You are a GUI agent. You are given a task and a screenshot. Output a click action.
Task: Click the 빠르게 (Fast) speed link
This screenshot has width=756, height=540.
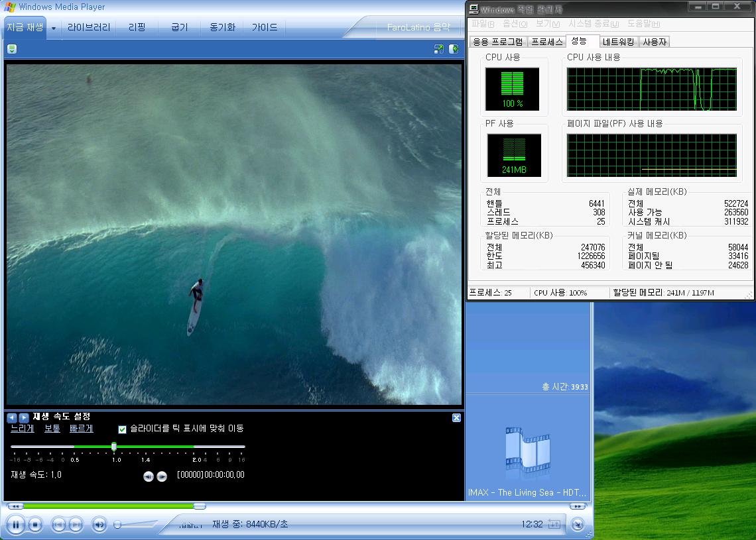[x=81, y=428]
